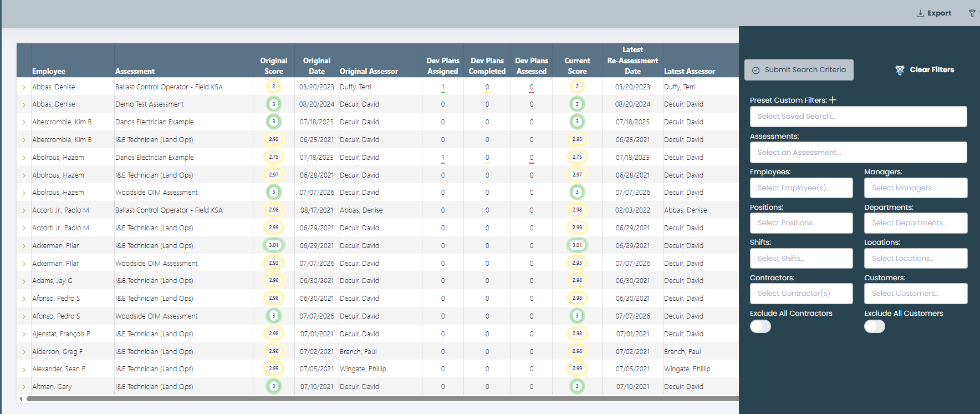Click the Submit Search Criteria checkmark icon

(756, 70)
